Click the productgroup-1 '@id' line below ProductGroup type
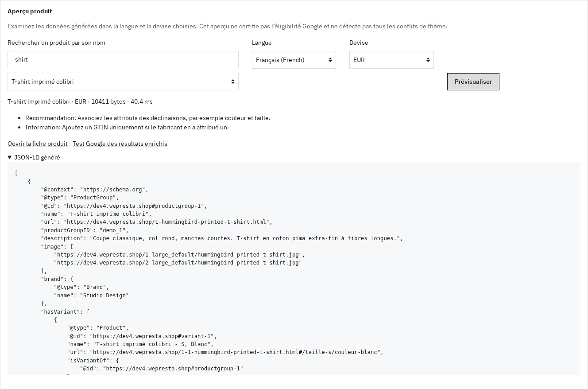588x389 pixels. tap(124, 206)
